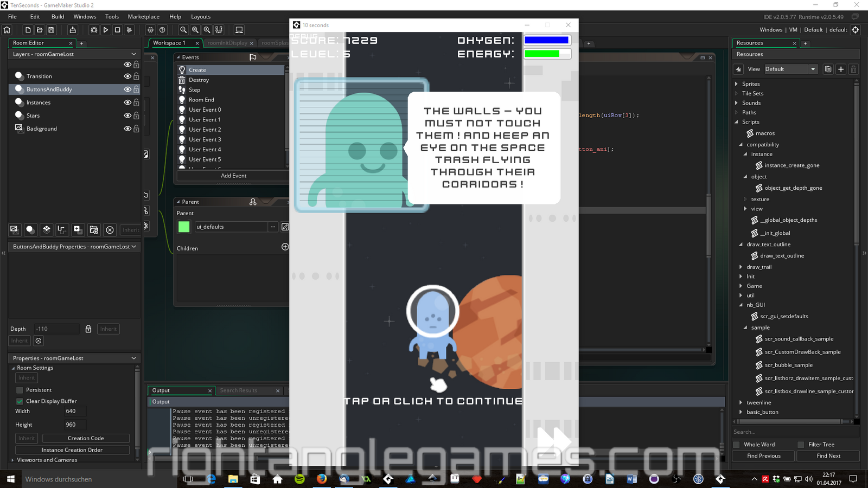Enable the Persistent checkbox
The image size is (868, 488).
(20, 390)
